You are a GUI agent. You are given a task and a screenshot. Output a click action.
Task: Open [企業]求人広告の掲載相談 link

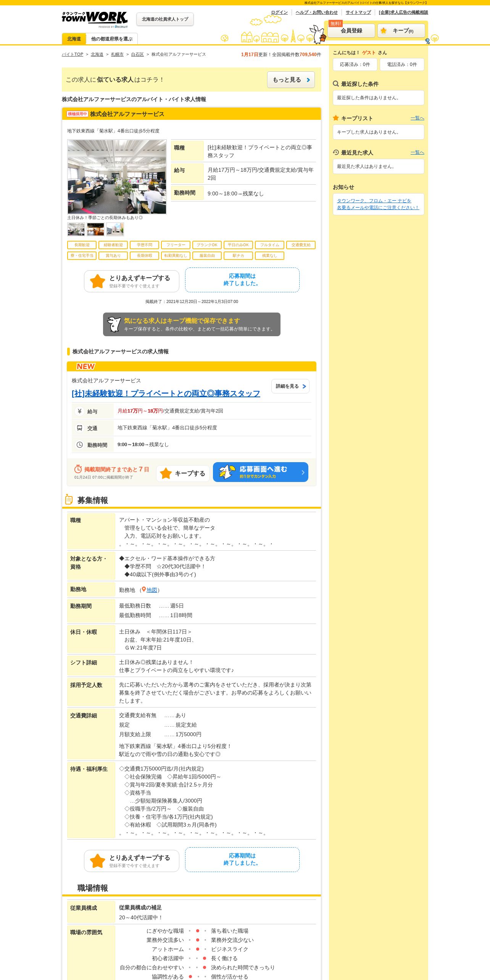pos(403,12)
